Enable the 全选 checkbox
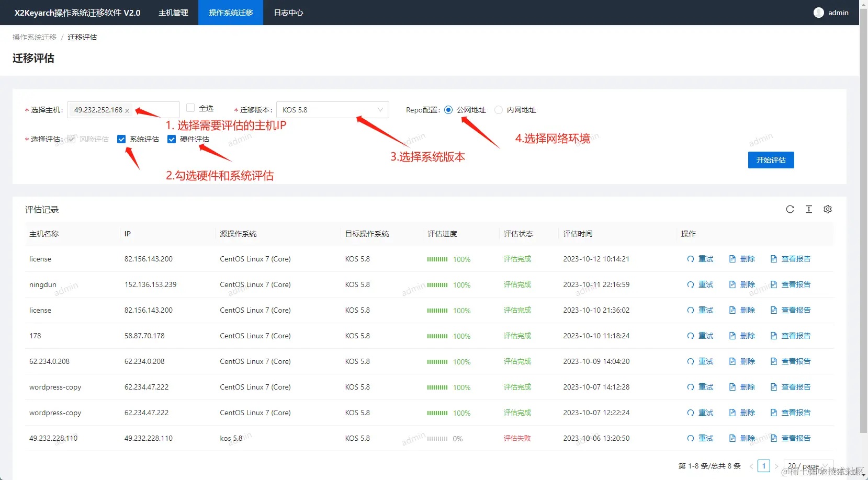The width and height of the screenshot is (868, 480). pyautogui.click(x=190, y=108)
